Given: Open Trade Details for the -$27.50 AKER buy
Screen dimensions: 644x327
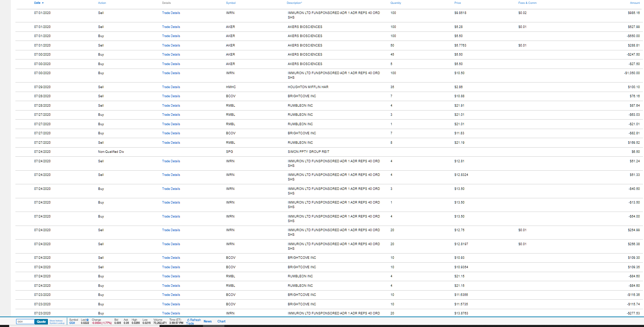Looking at the screenshot, I should coord(171,64).
